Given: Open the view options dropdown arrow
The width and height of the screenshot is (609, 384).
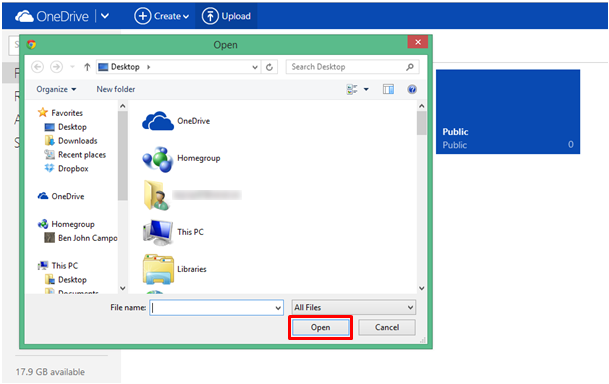Looking at the screenshot, I should click(366, 90).
